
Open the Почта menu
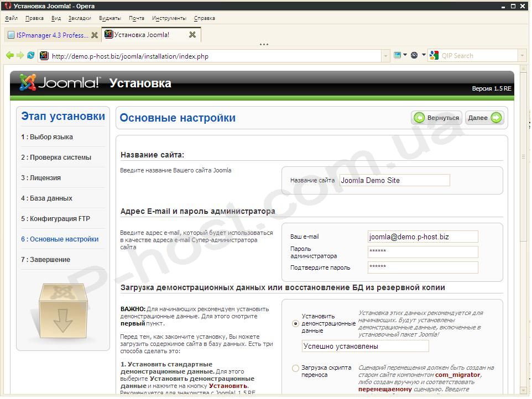(137, 18)
